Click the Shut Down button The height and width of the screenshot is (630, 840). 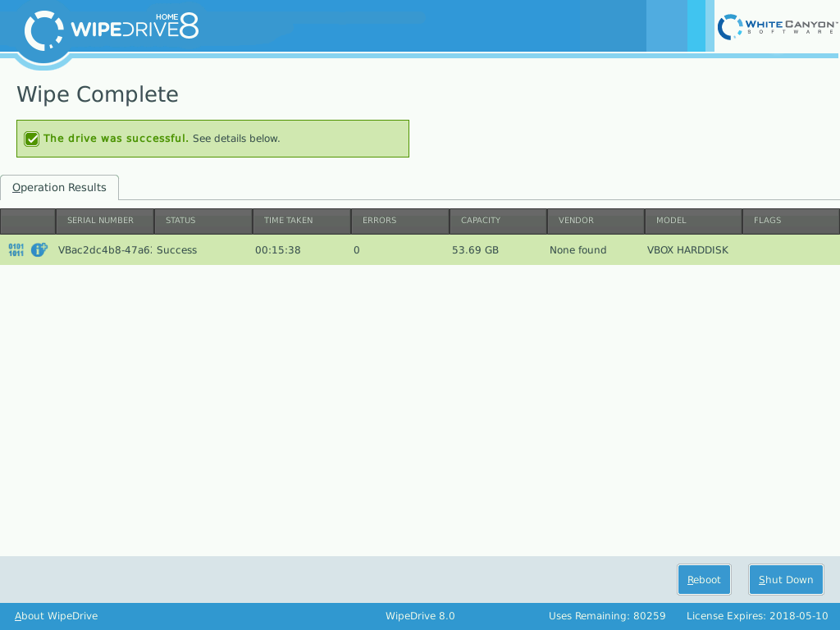[786, 580]
